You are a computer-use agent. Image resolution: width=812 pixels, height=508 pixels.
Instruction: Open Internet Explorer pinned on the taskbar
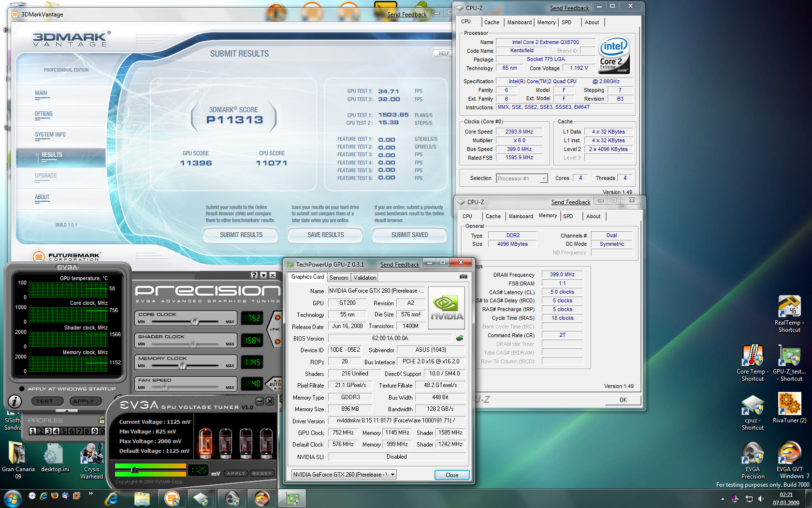pyautogui.click(x=112, y=498)
